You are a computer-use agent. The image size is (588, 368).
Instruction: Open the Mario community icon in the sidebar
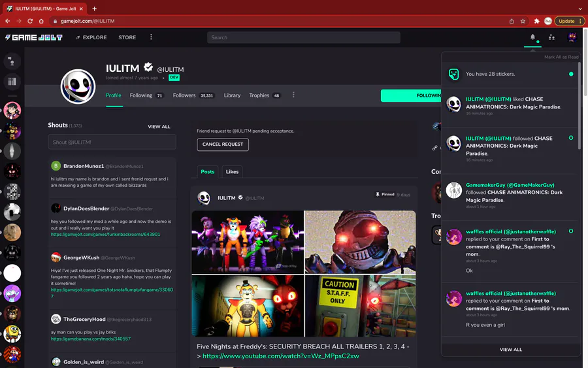click(12, 354)
